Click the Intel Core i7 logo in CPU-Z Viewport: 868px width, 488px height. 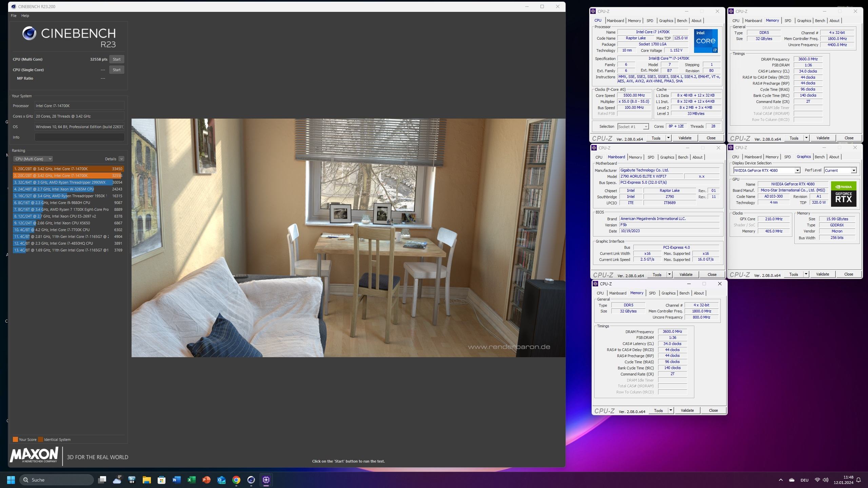coord(706,41)
